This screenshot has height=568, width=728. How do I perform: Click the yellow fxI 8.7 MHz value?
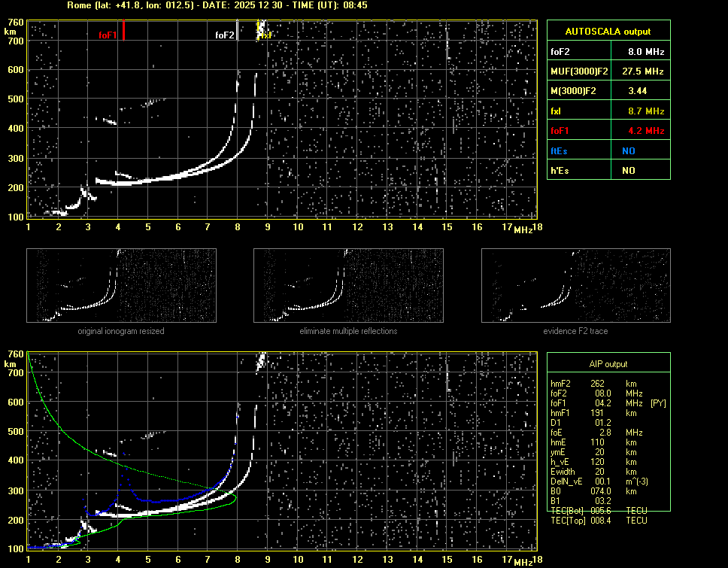646,111
